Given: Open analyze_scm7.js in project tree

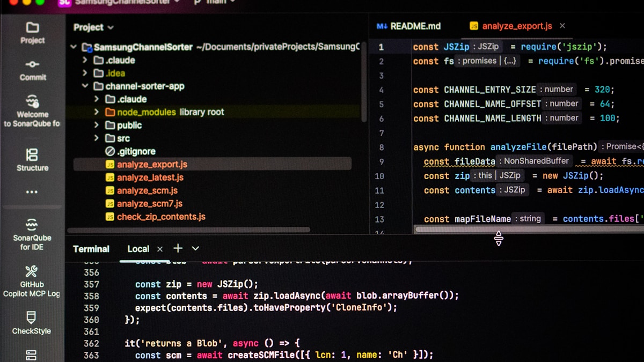Looking at the screenshot, I should coord(150,204).
